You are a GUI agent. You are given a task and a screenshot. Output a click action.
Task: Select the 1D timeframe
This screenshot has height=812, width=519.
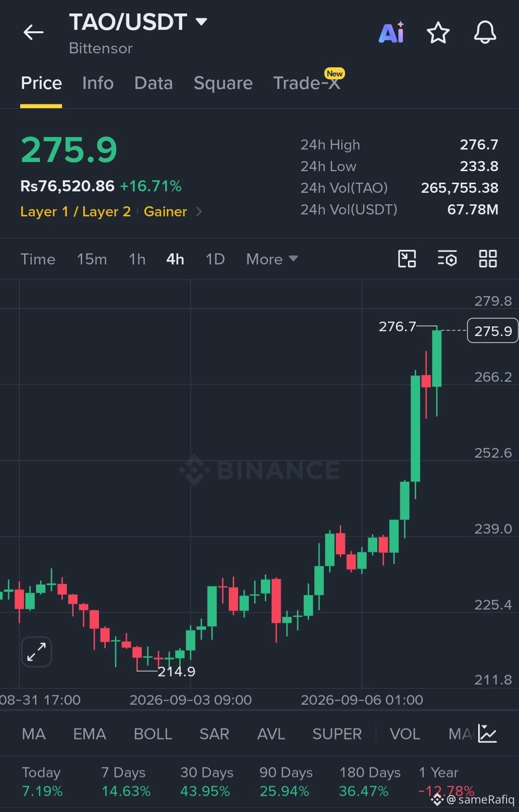coord(215,259)
